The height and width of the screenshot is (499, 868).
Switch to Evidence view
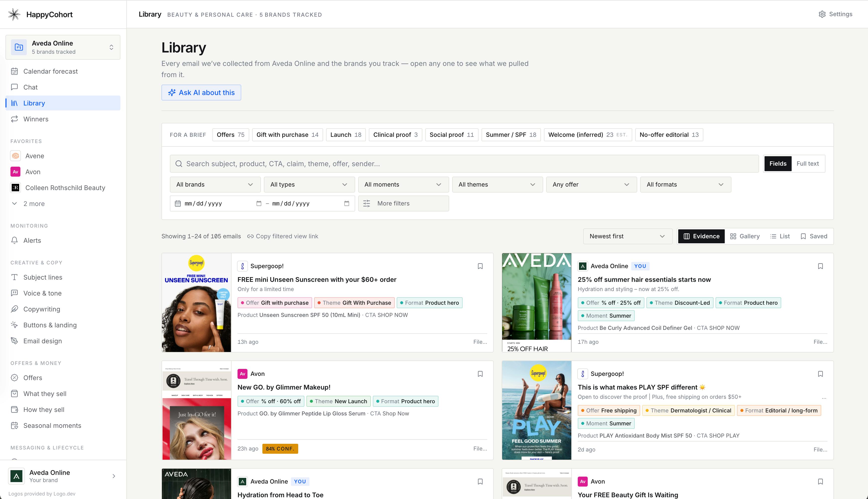point(701,236)
